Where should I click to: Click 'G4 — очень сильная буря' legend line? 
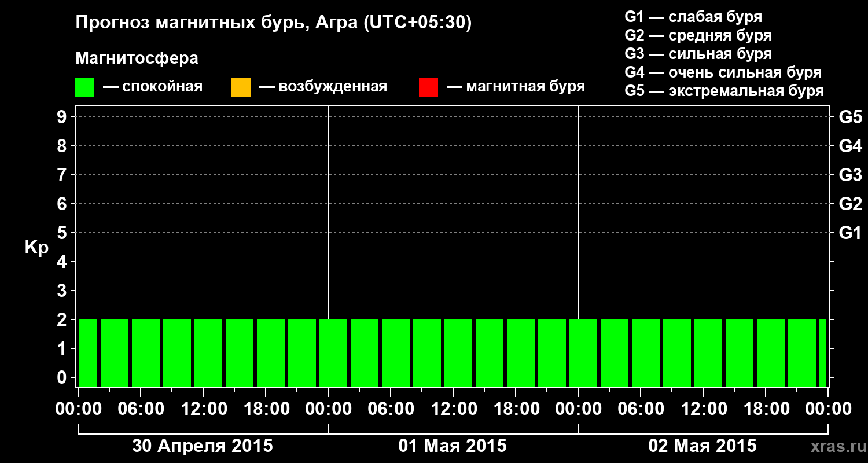point(723,72)
